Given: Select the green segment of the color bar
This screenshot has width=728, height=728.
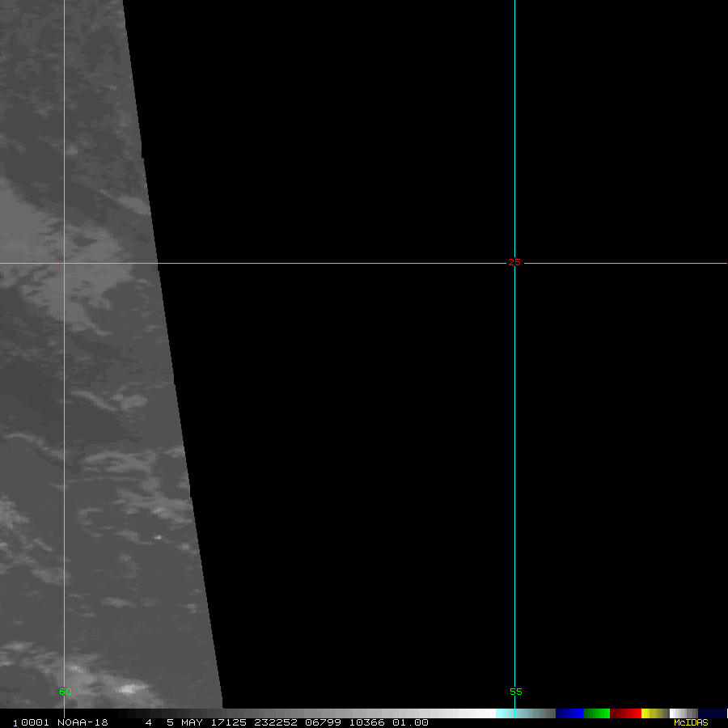Looking at the screenshot, I should (x=597, y=713).
